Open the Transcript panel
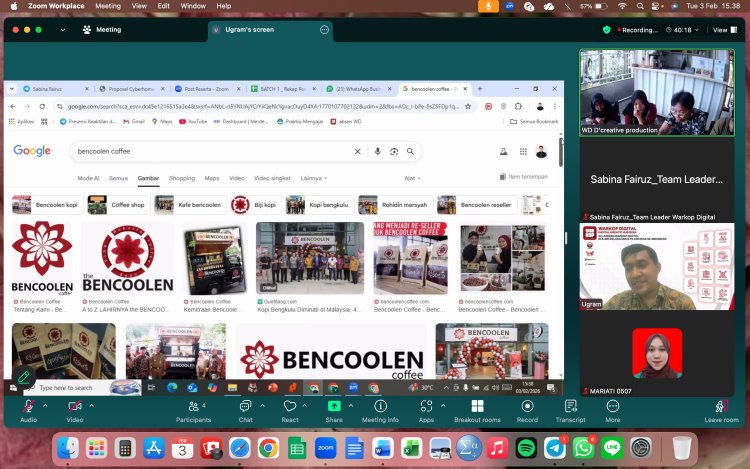Screen dimensions: 750x469 point(571,411)
